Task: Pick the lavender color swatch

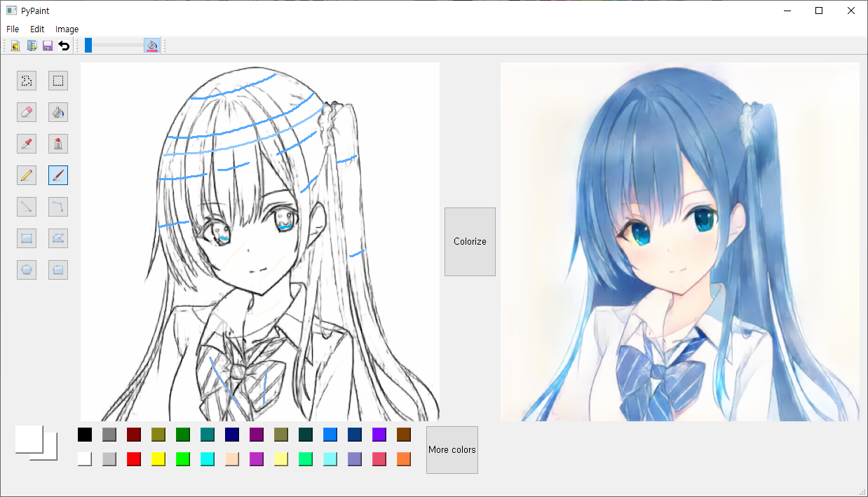Action: [355, 459]
